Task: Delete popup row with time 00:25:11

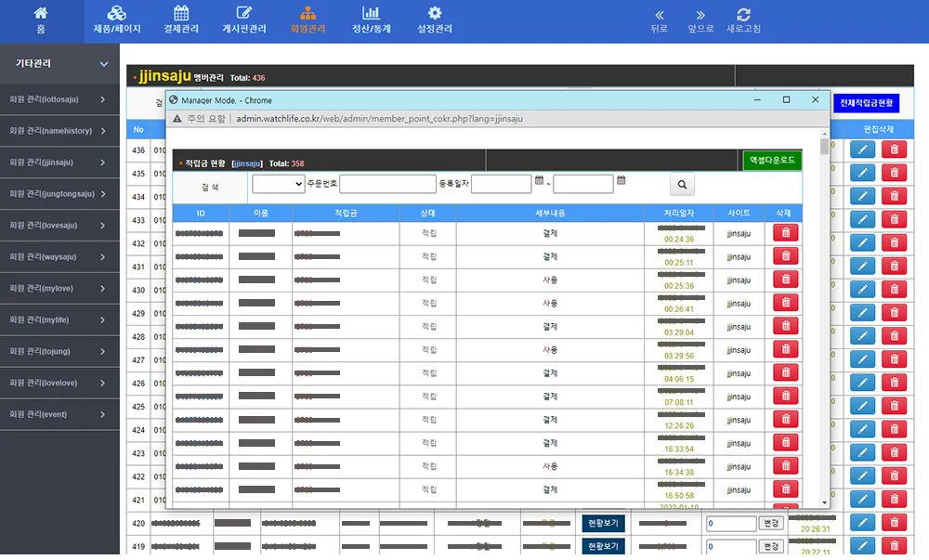Action: [786, 255]
